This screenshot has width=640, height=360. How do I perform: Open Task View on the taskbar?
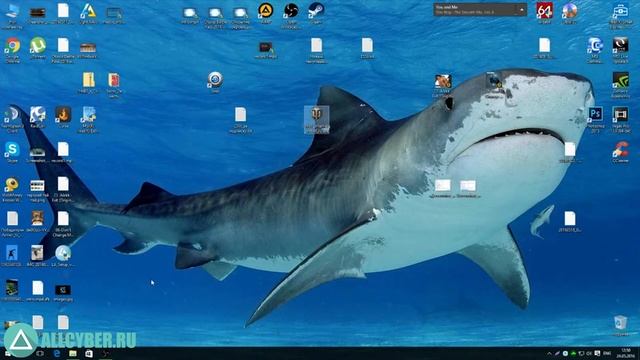pos(40,353)
